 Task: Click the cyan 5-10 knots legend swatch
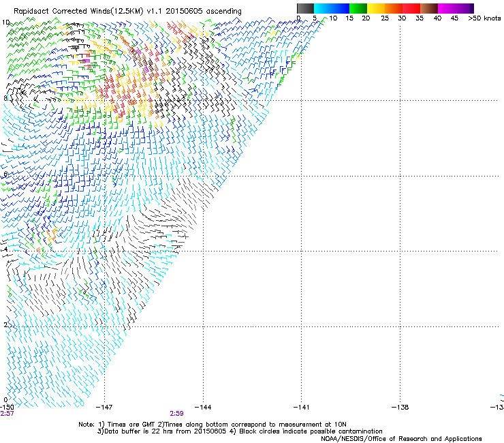(x=323, y=8)
